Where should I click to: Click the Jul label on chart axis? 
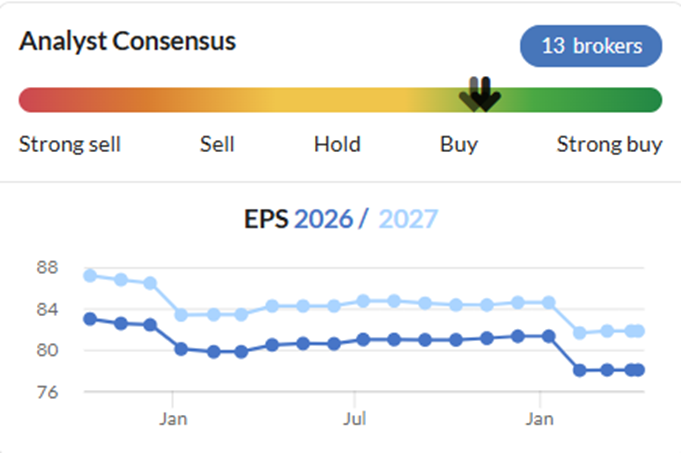point(354,419)
